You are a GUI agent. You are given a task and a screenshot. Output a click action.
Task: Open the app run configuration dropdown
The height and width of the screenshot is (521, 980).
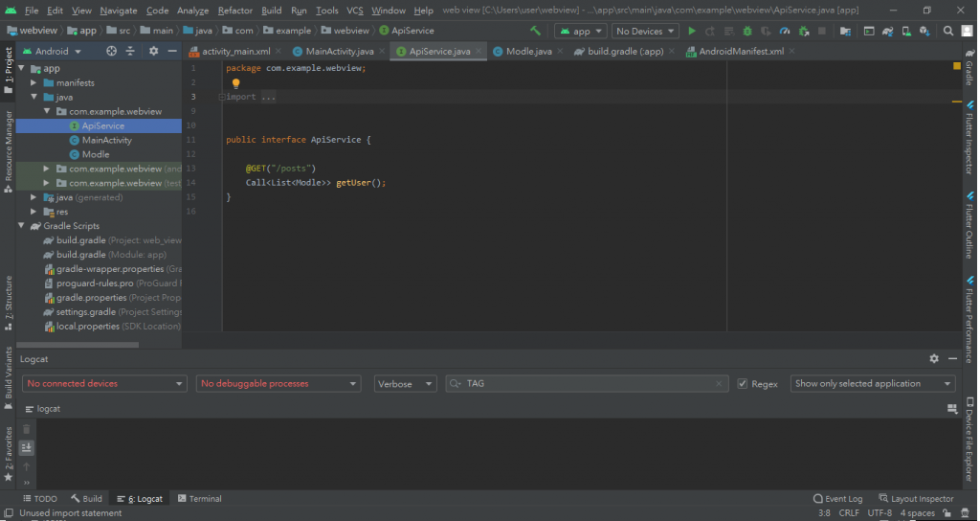coord(581,31)
